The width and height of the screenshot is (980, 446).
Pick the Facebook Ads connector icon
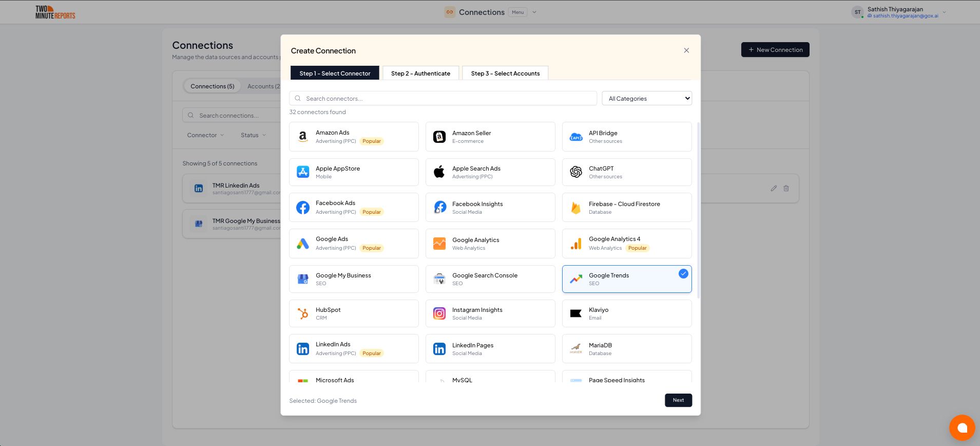click(x=303, y=208)
